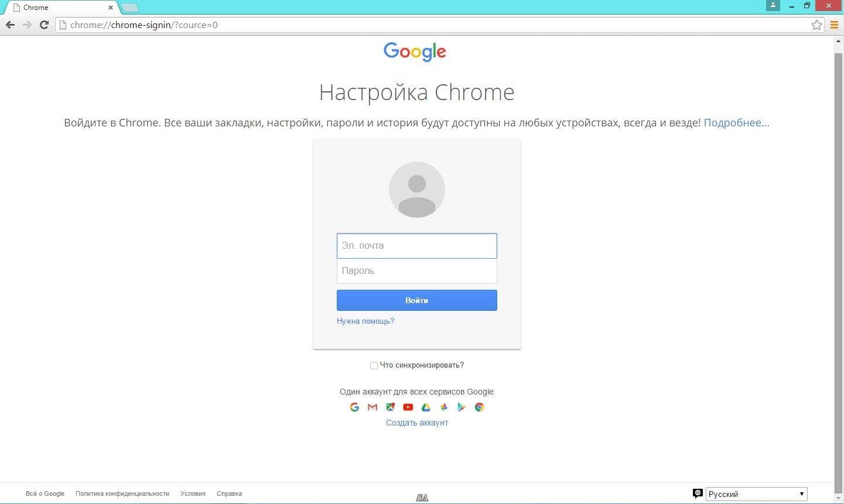844x504 pixels.
Task: Click the speech bubble icon beside language selector
Action: (x=698, y=493)
